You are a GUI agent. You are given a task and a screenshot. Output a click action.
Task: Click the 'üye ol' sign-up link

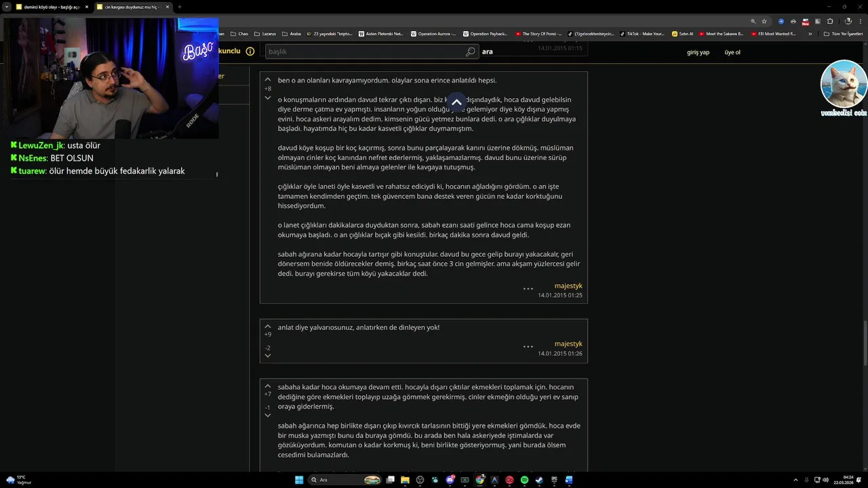732,52
